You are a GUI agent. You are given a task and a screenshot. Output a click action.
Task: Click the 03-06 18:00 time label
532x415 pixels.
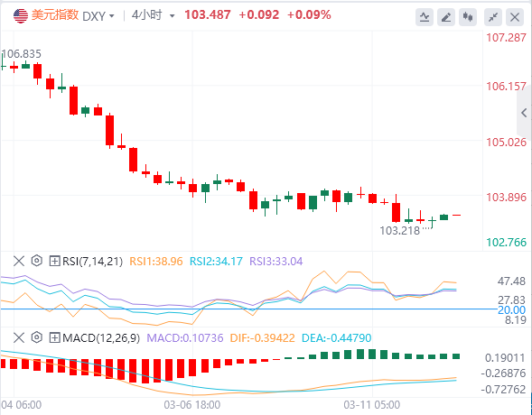(192, 405)
